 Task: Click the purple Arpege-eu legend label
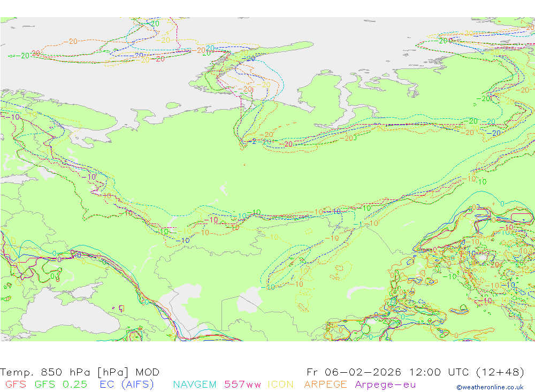385,385
